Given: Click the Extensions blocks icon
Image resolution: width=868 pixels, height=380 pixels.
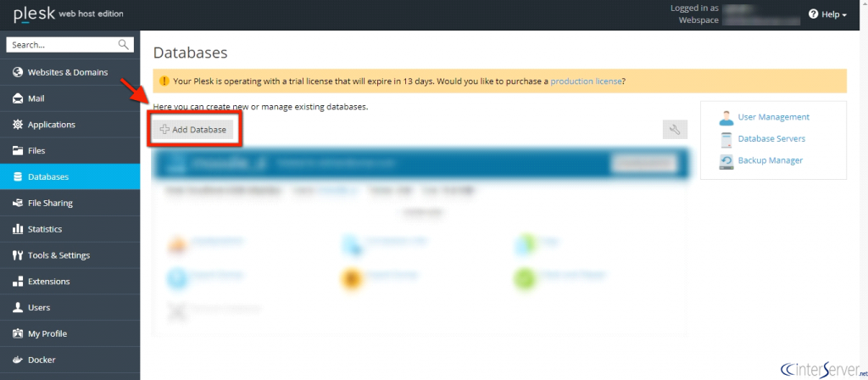Looking at the screenshot, I should pos(18,282).
